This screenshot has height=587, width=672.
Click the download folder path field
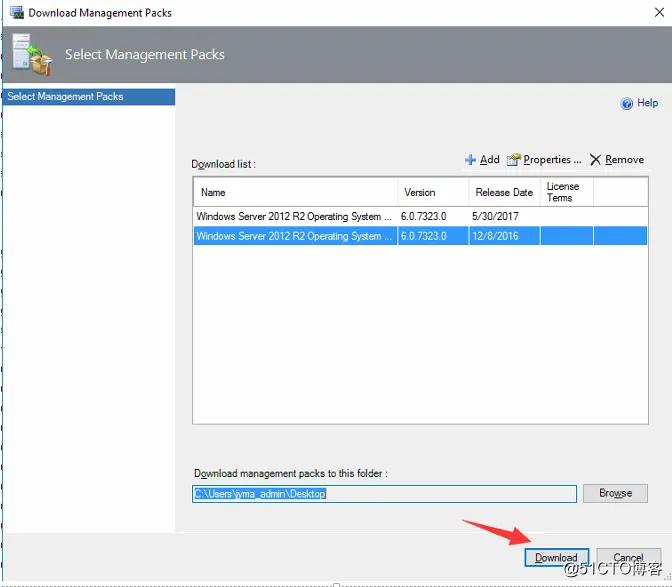click(384, 494)
